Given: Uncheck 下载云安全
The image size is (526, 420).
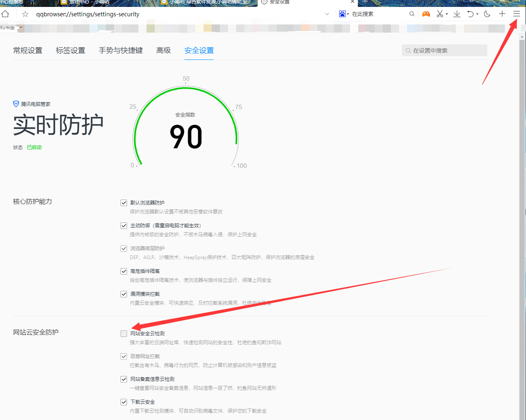Looking at the screenshot, I should coord(124,402).
